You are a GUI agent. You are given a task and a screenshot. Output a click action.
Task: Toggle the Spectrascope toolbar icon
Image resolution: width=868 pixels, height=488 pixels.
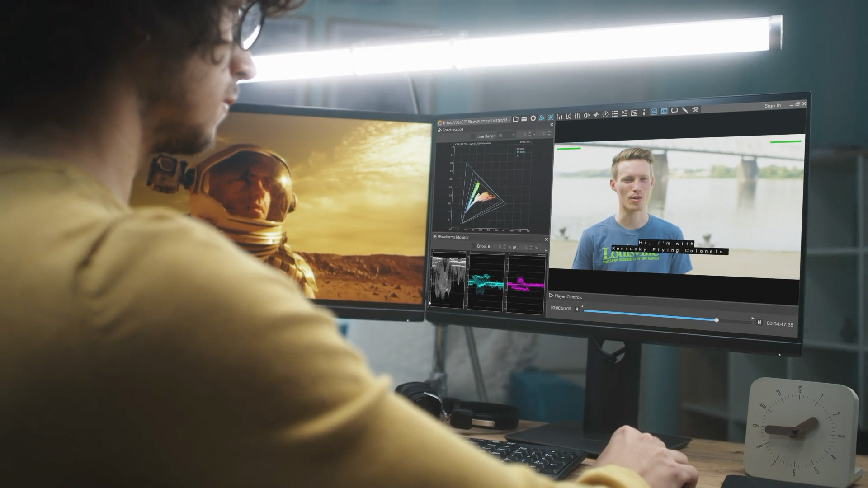pos(542,117)
